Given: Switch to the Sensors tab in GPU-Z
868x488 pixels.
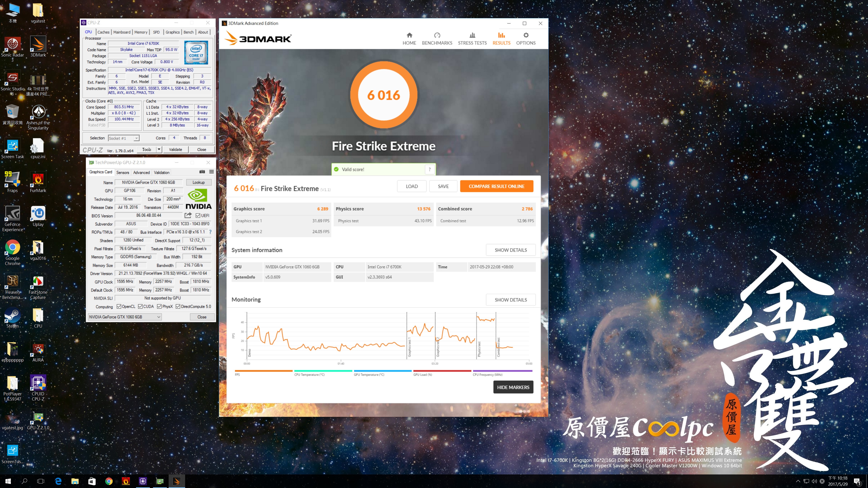Looking at the screenshot, I should pyautogui.click(x=123, y=172).
